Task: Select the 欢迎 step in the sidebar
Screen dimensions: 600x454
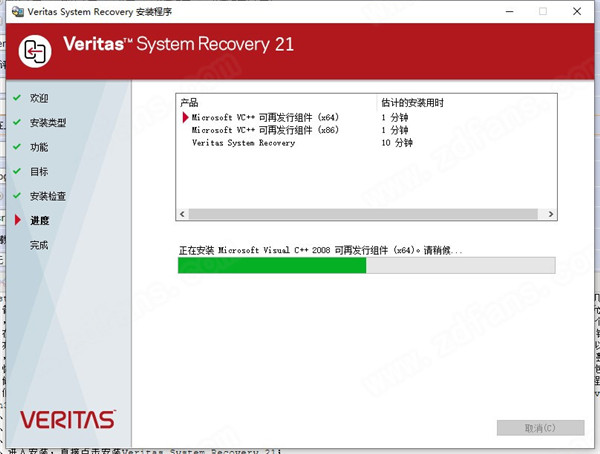Action: pyautogui.click(x=39, y=98)
